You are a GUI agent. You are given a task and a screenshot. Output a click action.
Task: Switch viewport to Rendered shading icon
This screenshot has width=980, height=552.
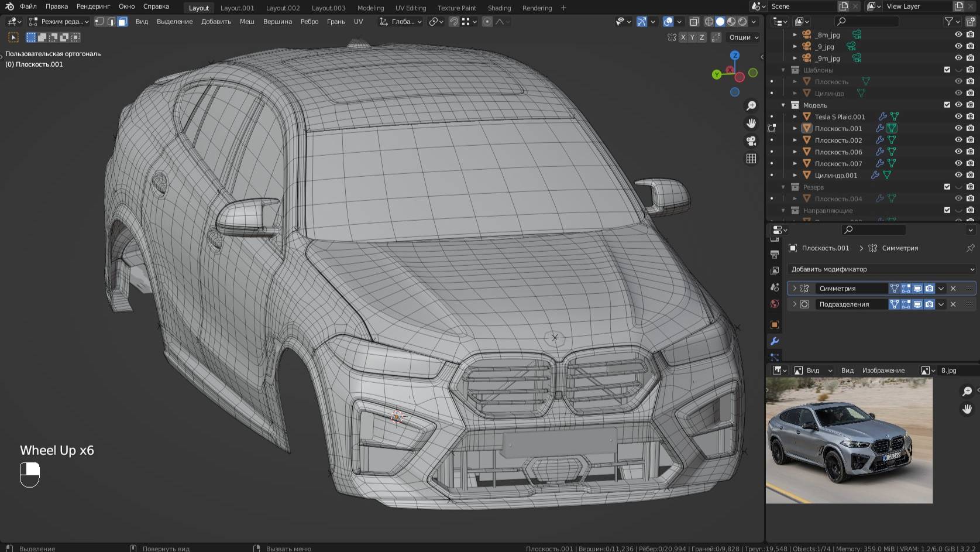point(742,22)
